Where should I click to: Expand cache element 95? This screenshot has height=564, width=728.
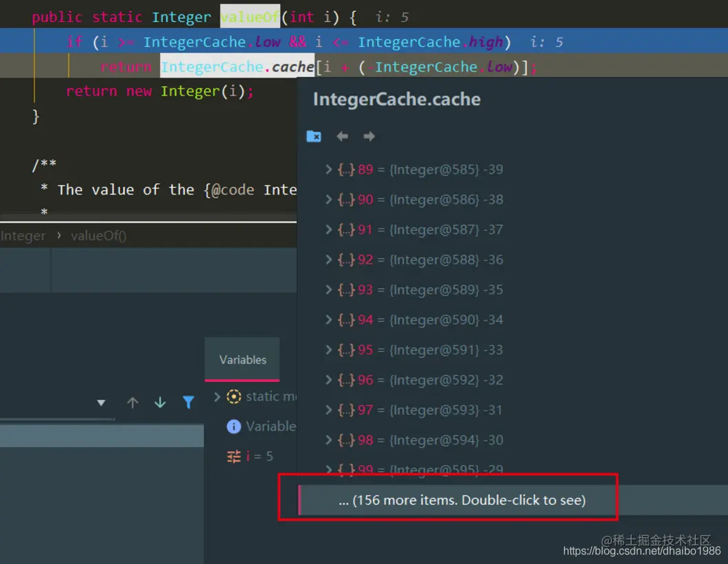tap(329, 350)
